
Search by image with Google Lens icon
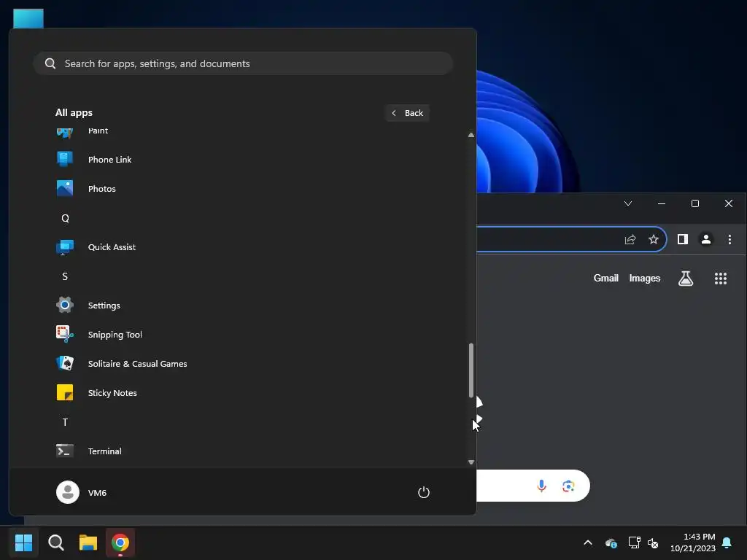point(568,486)
